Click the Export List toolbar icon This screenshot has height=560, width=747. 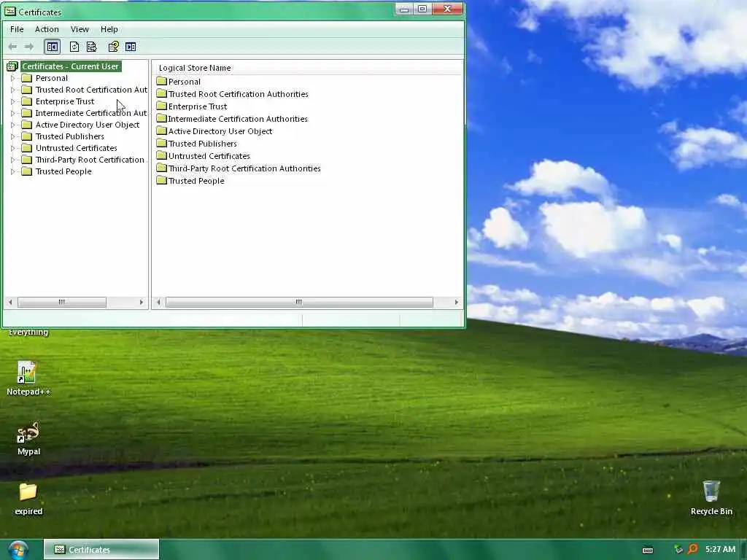coord(91,47)
